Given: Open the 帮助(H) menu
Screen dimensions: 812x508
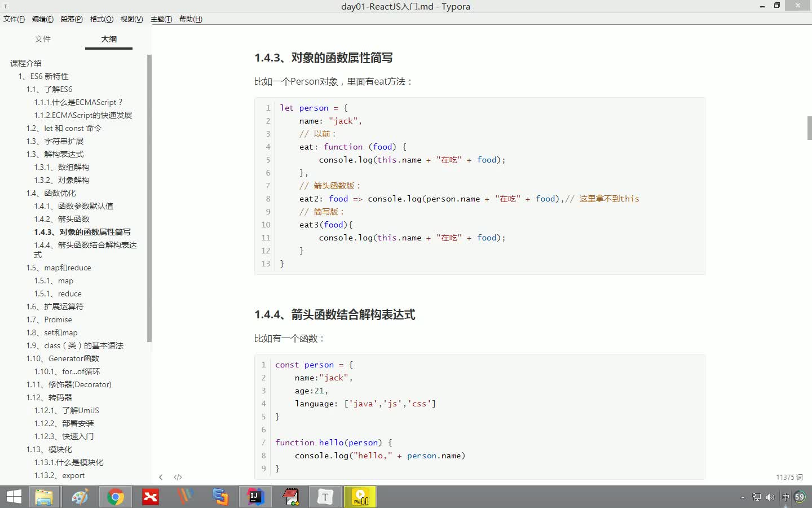Looking at the screenshot, I should 191,19.
